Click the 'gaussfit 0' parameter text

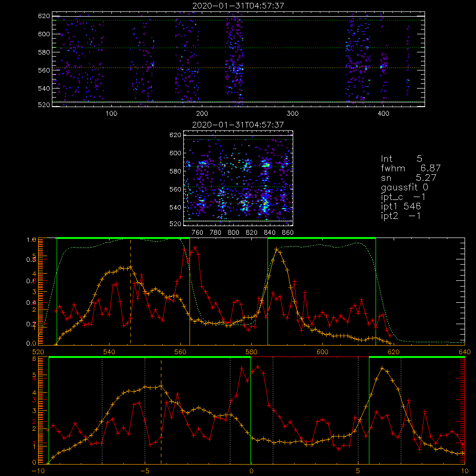[404, 188]
